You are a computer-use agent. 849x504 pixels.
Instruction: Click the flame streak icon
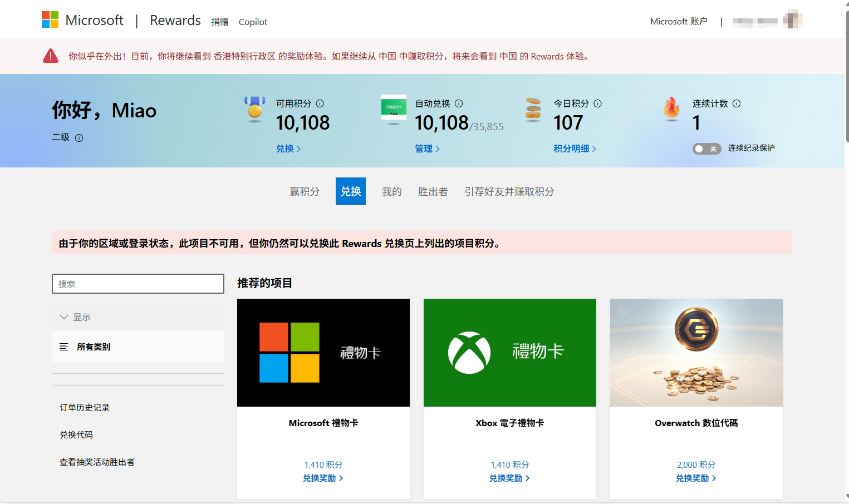point(671,108)
